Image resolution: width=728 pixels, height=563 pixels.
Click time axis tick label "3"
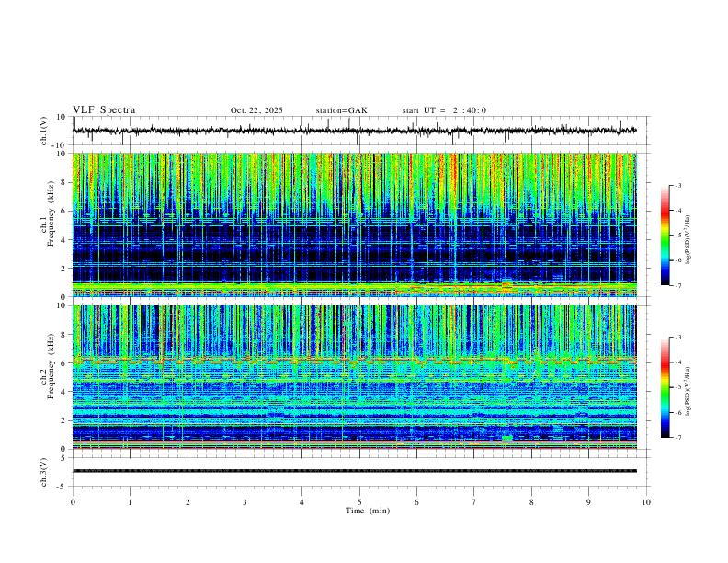click(x=245, y=502)
